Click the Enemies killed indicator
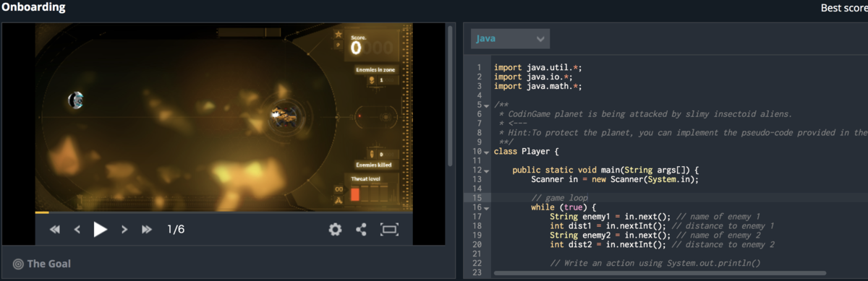868x281 pixels. [374, 160]
